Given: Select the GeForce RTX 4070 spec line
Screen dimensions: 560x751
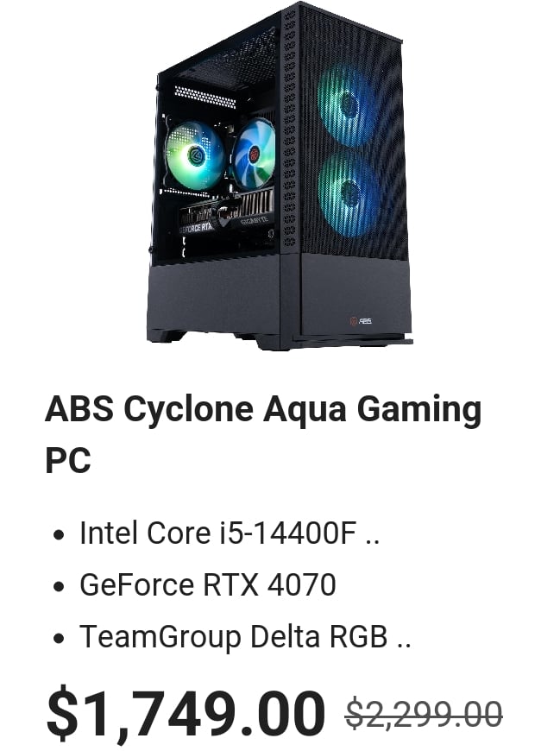Looking at the screenshot, I should coord(208,584).
